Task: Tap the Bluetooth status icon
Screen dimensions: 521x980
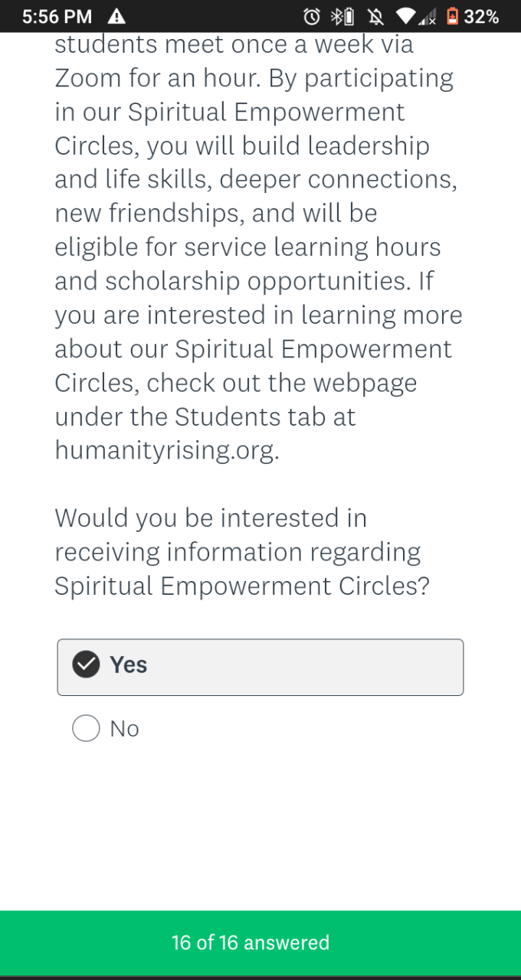Action: tap(336, 16)
